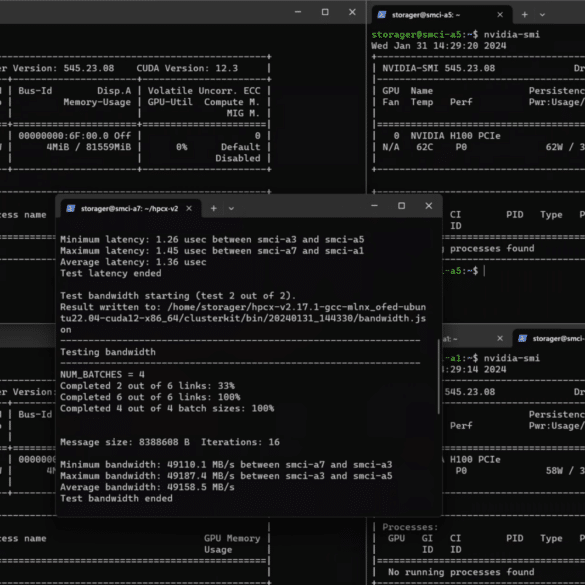Click 'Result written to:' path line
The height and width of the screenshot is (585, 585).
(243, 307)
